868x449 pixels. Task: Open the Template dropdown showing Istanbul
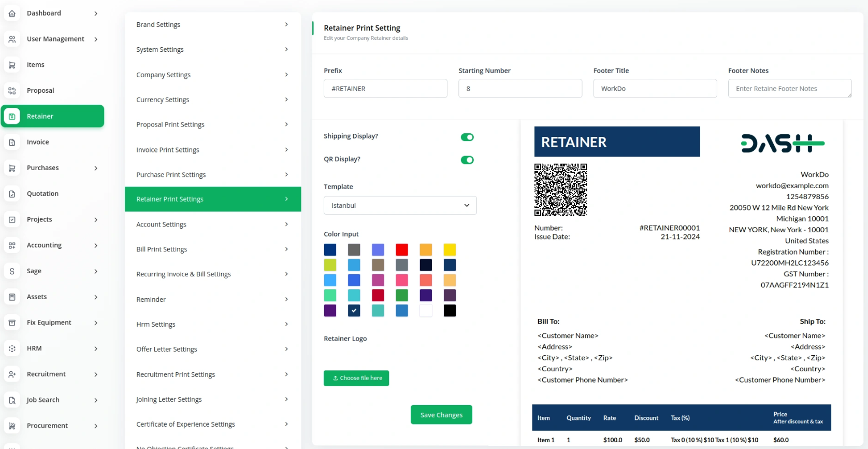point(400,205)
